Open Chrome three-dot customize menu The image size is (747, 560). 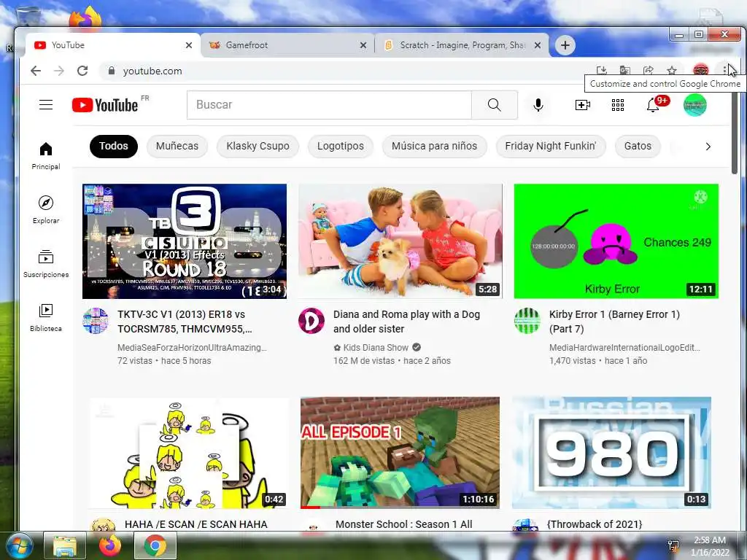pos(724,71)
